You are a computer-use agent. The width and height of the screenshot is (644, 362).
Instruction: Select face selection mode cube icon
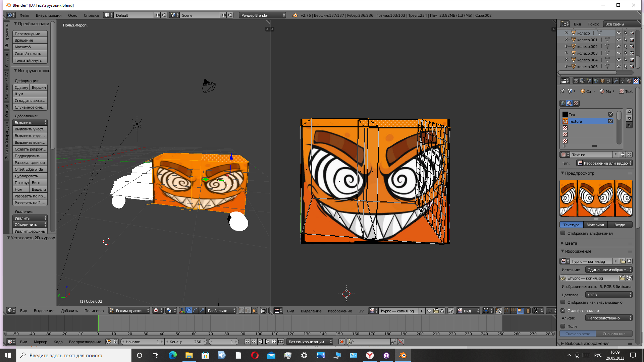tap(255, 311)
